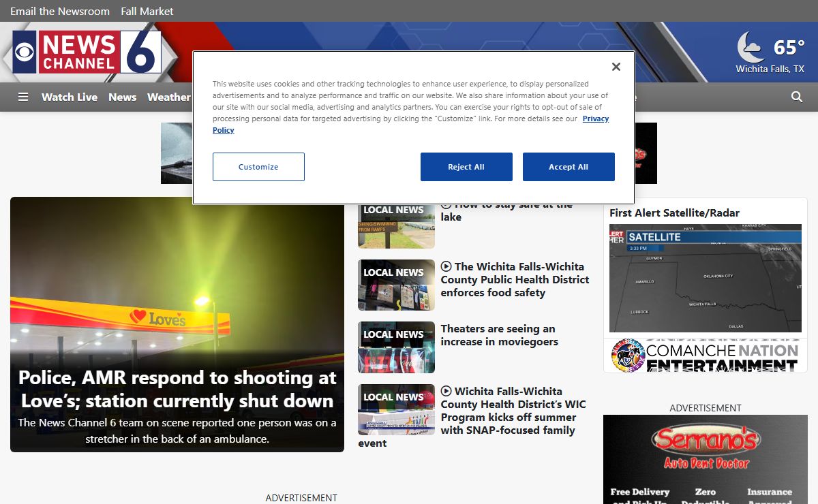Open the lake safety story thumbnail
Viewport: 818px width, 504px height.
pos(396,226)
